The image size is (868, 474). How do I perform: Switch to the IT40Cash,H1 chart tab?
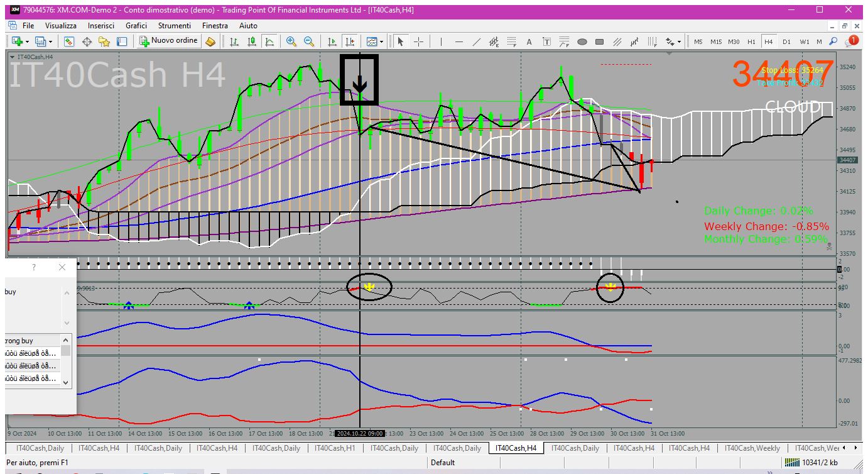[x=335, y=448]
